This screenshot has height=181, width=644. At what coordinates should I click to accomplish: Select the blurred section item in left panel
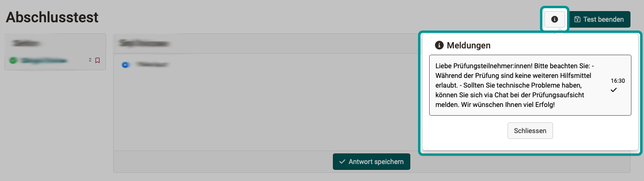43,60
